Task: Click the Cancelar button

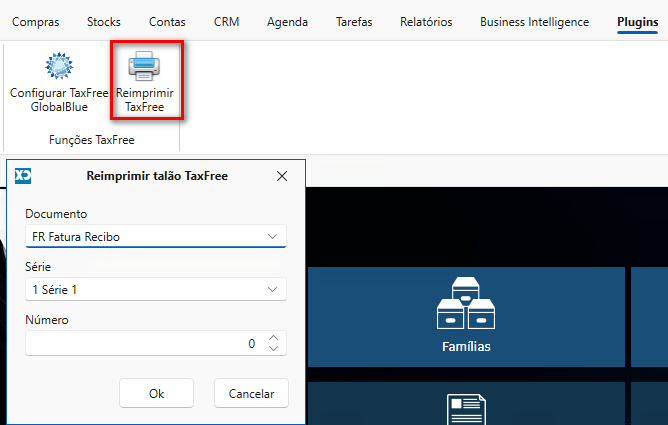Action: tap(251, 393)
